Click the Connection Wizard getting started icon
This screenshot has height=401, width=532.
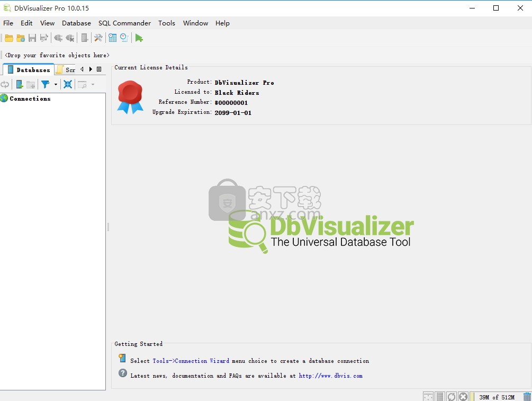pyautogui.click(x=122, y=358)
